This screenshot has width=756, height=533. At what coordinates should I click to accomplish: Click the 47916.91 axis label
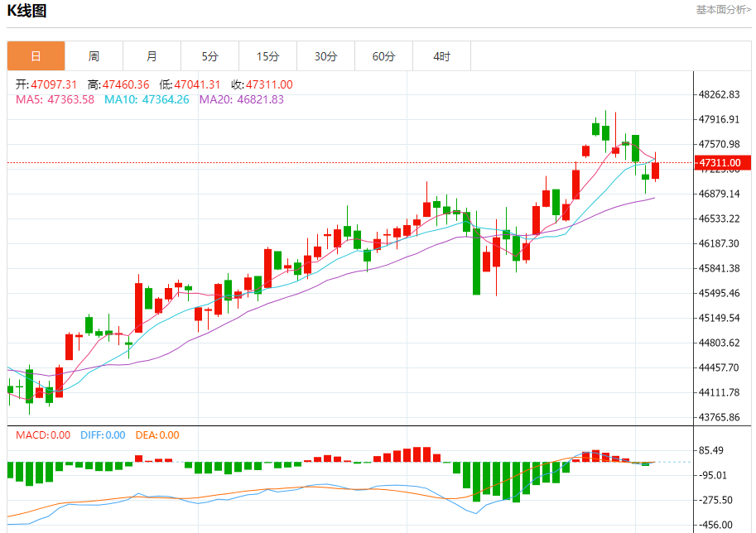pos(720,119)
